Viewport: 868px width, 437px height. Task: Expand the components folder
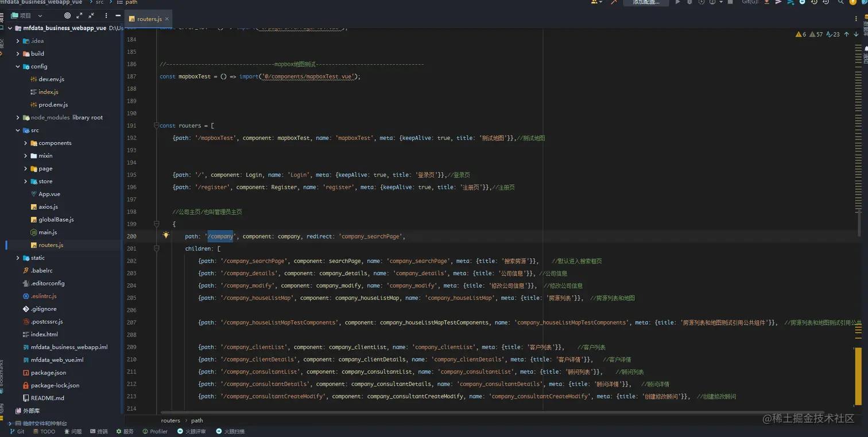[25, 143]
